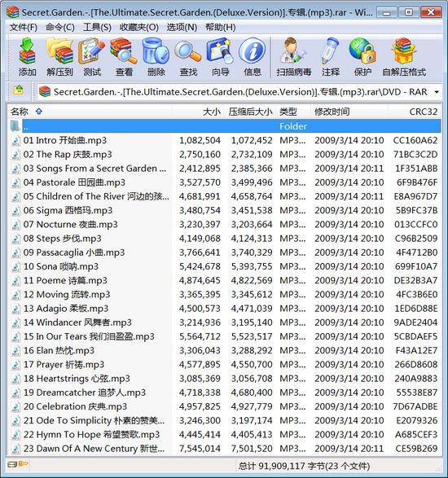Select 13 Adagio 柔板.mp3
The width and height of the screenshot is (448, 478).
(225, 309)
